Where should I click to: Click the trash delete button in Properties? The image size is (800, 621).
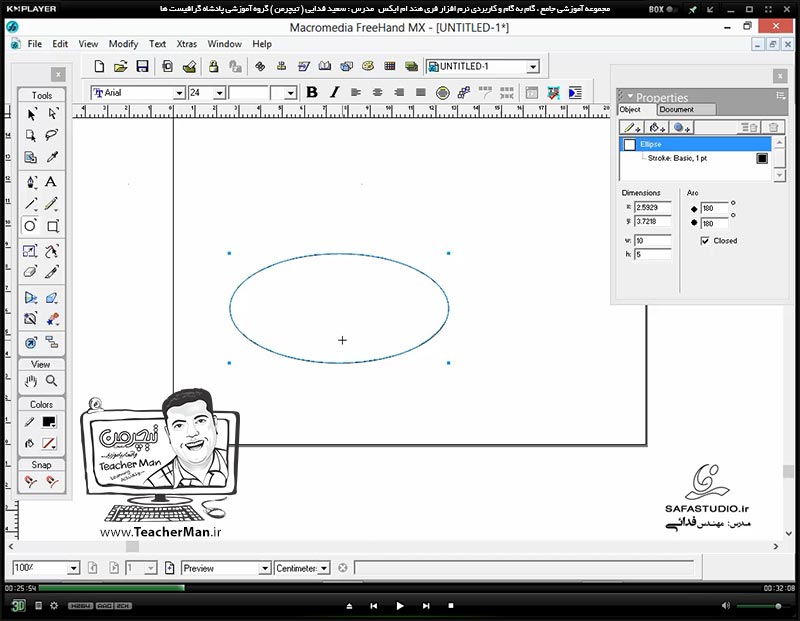click(x=773, y=128)
